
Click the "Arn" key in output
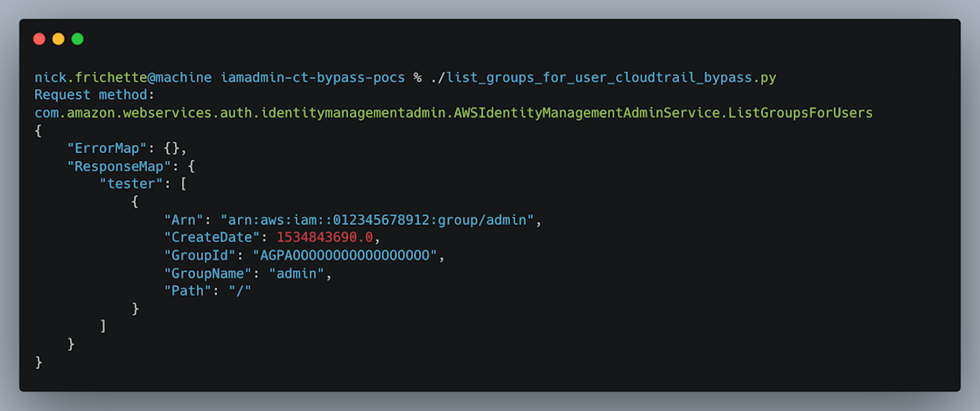[184, 219]
